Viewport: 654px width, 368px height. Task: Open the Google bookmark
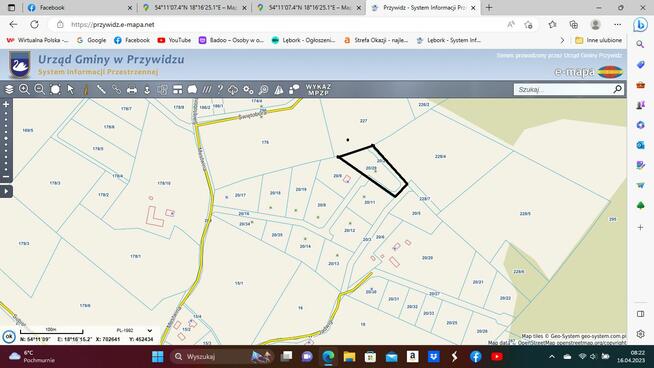point(92,40)
